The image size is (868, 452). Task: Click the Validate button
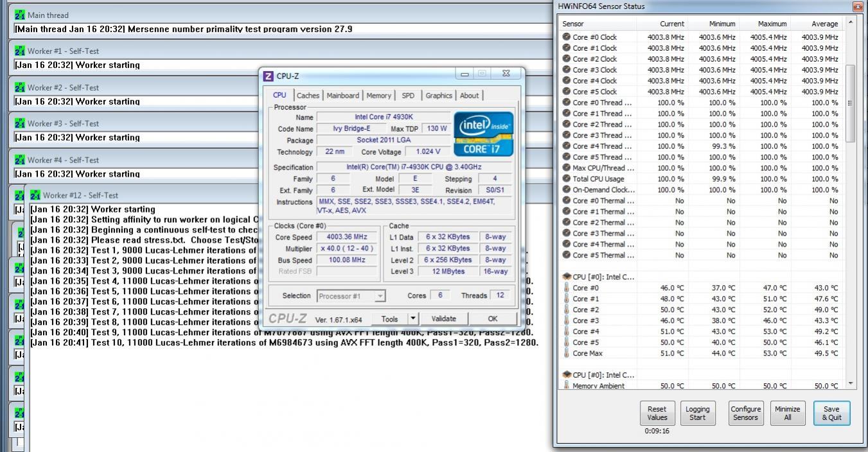click(x=443, y=318)
